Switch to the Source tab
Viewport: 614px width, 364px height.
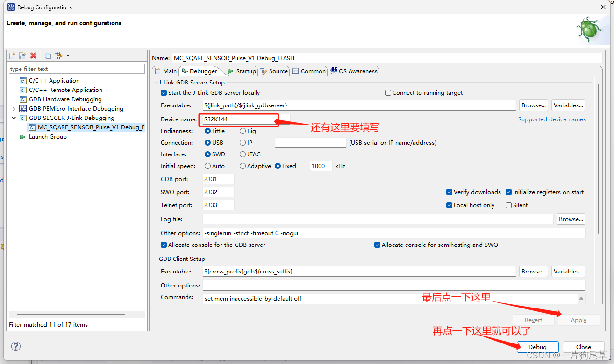[x=274, y=71]
